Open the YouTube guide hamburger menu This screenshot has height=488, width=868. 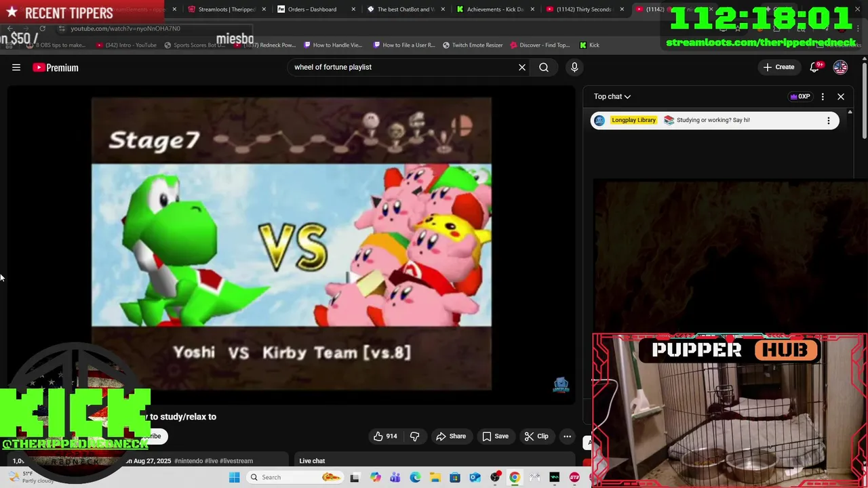click(16, 67)
